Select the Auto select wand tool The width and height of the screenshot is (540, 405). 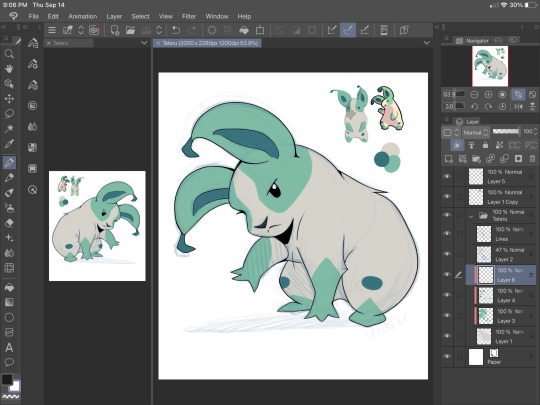9,129
